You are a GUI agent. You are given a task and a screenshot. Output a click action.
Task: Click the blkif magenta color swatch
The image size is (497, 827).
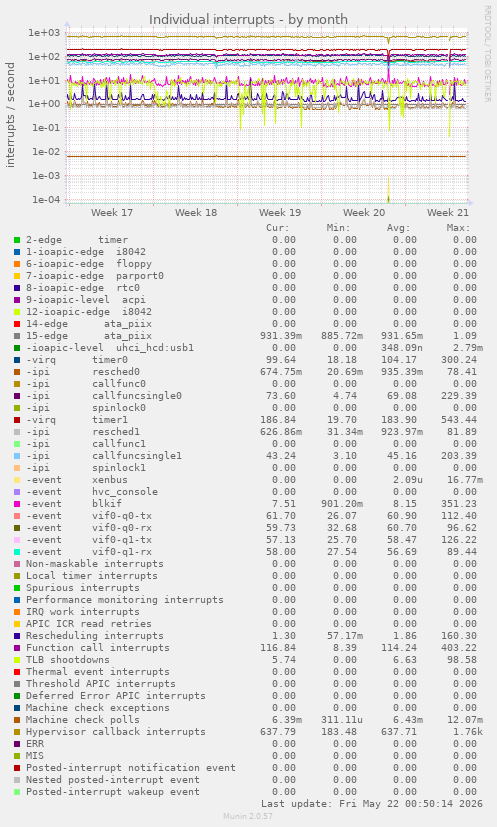pyautogui.click(x=17, y=504)
